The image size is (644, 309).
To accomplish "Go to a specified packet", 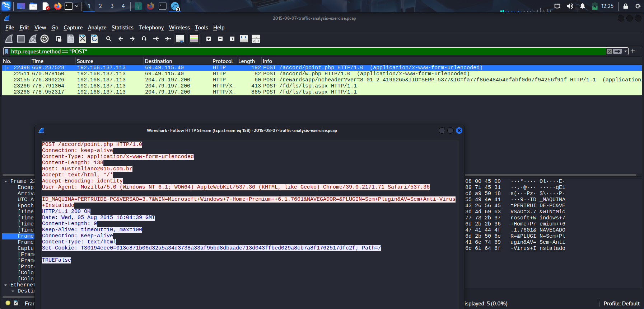I will point(144,39).
